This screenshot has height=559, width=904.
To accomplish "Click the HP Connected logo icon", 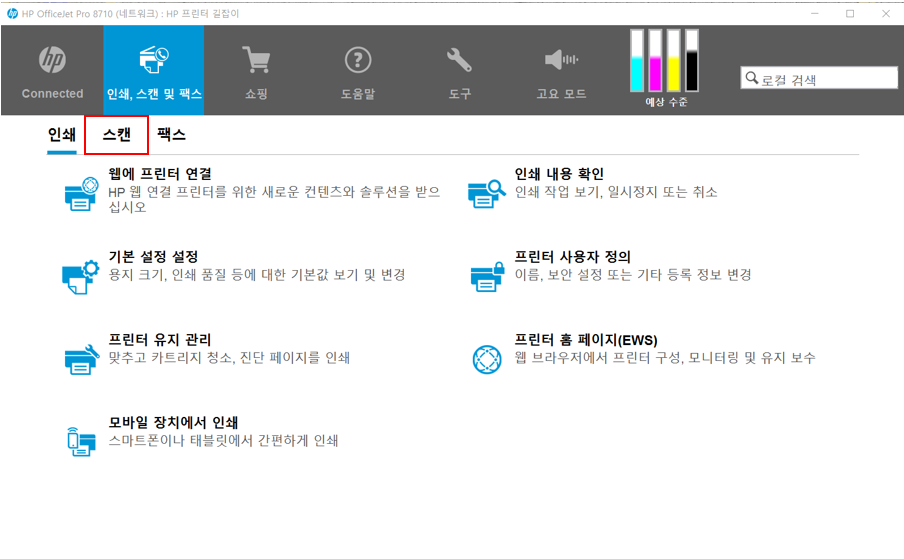I will pyautogui.click(x=52, y=60).
